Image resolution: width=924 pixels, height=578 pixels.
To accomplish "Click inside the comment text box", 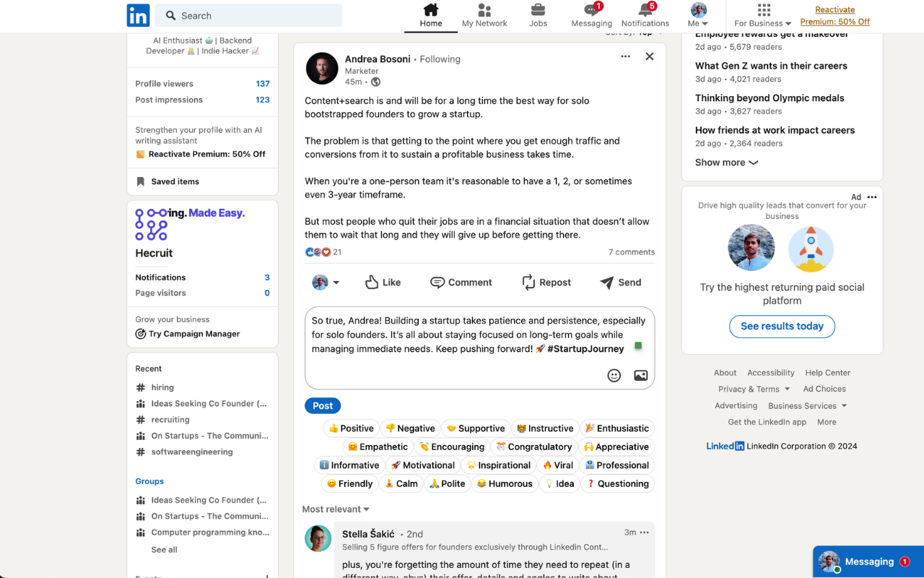I will pyautogui.click(x=480, y=348).
